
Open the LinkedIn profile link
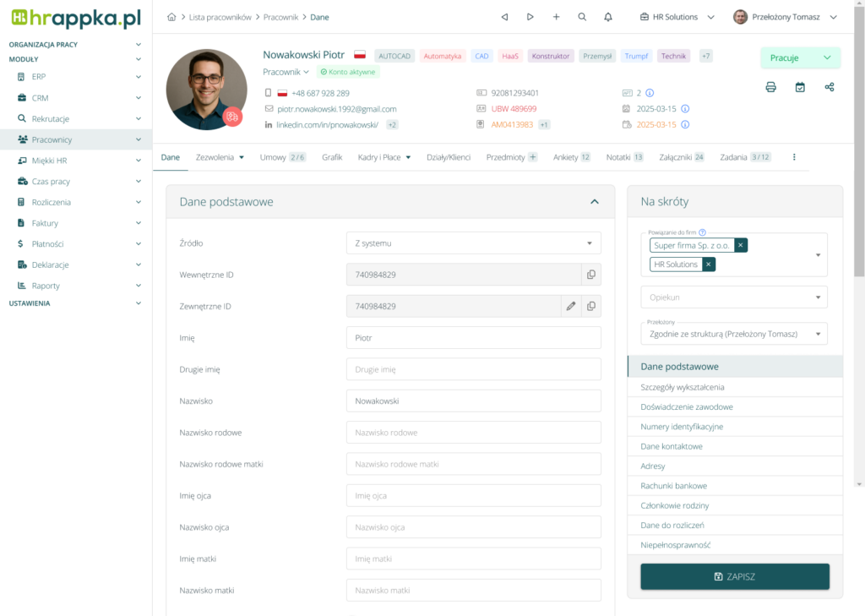coord(327,125)
